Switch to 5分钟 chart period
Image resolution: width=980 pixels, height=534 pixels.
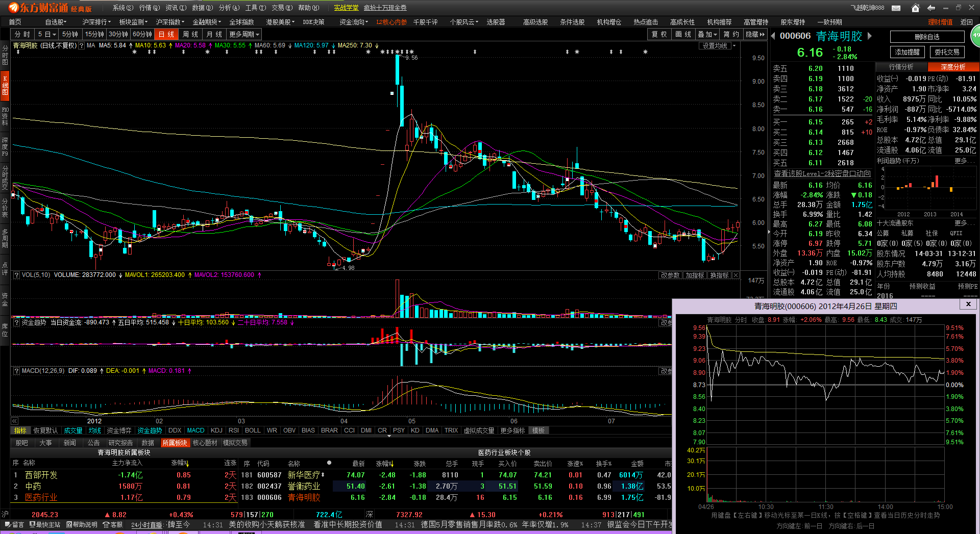tap(70, 34)
